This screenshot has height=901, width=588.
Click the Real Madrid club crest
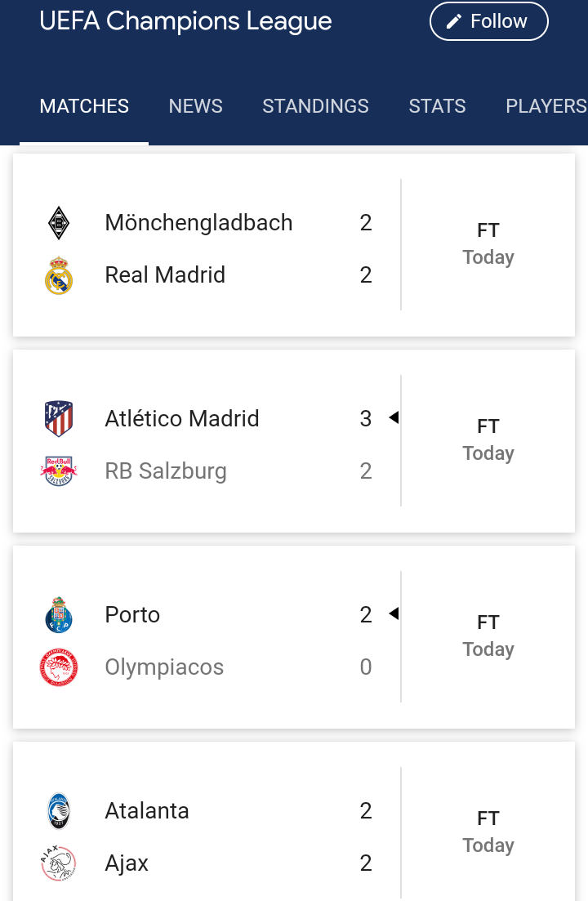(x=59, y=275)
